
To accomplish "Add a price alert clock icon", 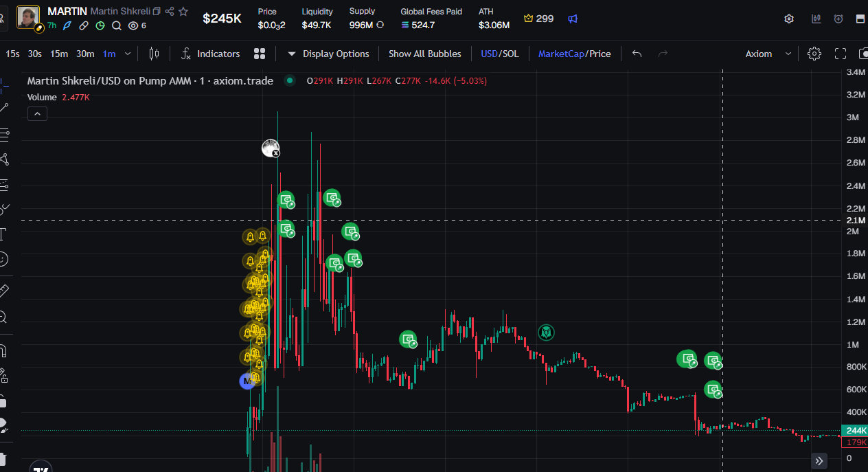I will [x=838, y=19].
